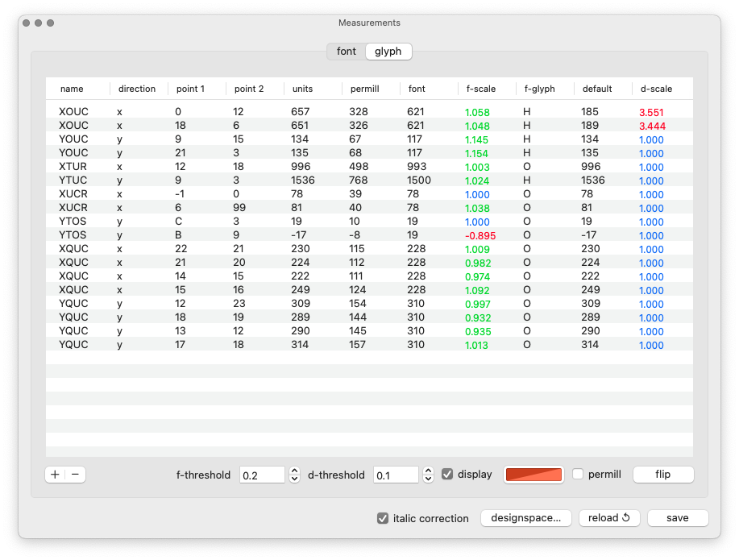Click the save button
Image resolution: width=739 pixels, height=560 pixels.
point(677,518)
